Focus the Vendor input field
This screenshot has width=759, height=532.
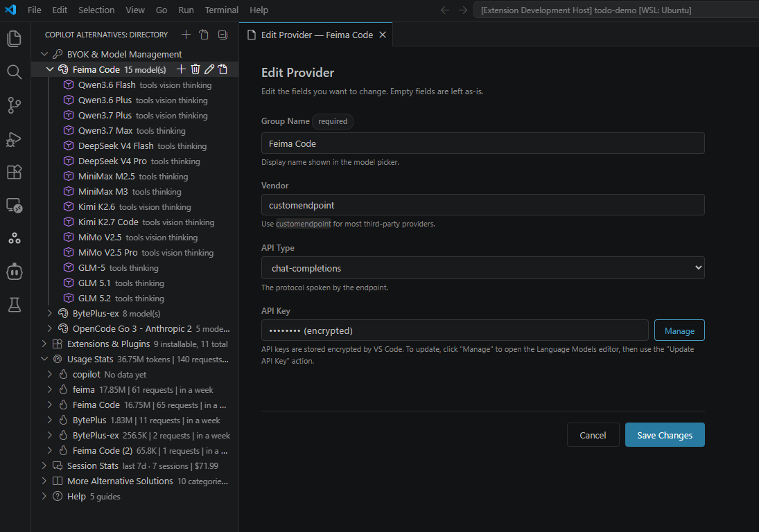pos(482,205)
